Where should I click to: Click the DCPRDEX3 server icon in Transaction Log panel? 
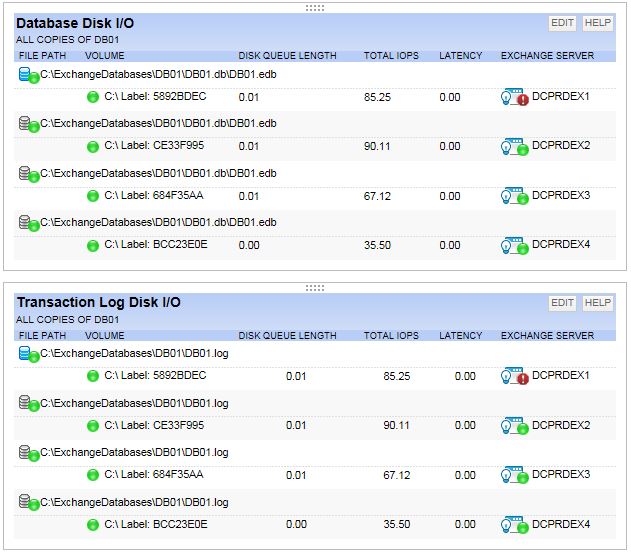515,475
